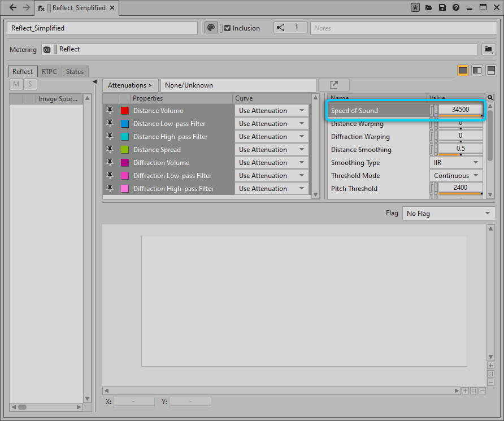The image size is (504, 421).
Task: Click the Attenuations > button
Action: tap(130, 85)
